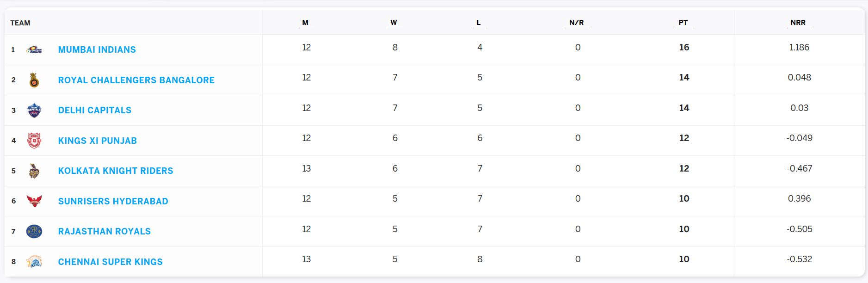This screenshot has height=283, width=868.
Task: Go to Delhi Capitals team page
Action: point(95,110)
